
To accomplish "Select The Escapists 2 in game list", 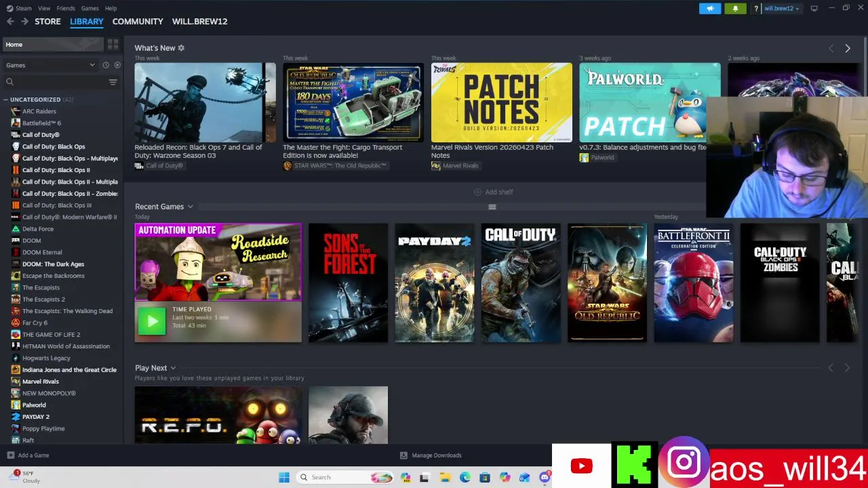I will point(43,300).
